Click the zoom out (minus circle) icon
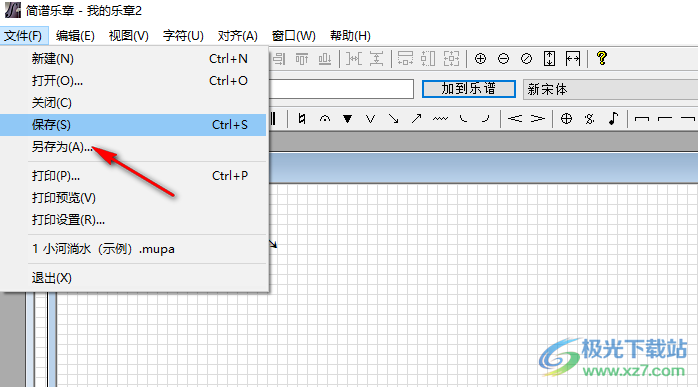Viewport: 698px width, 387px height. [x=503, y=58]
